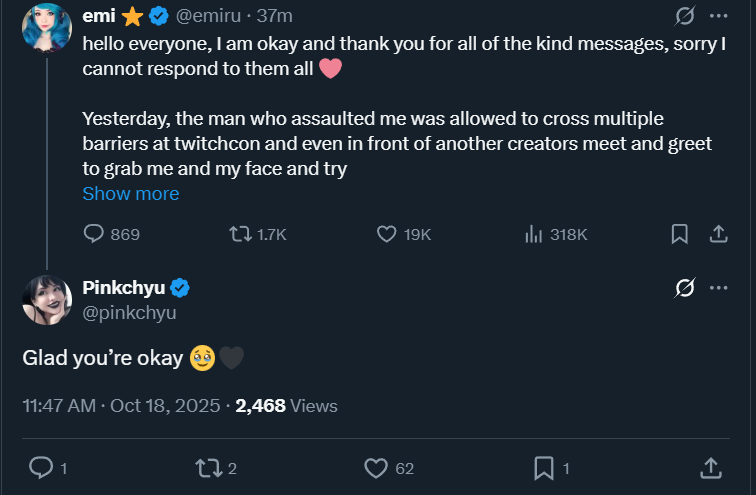Reply to emi's tweet (869 replies)
756x495 pixels.
coord(94,234)
